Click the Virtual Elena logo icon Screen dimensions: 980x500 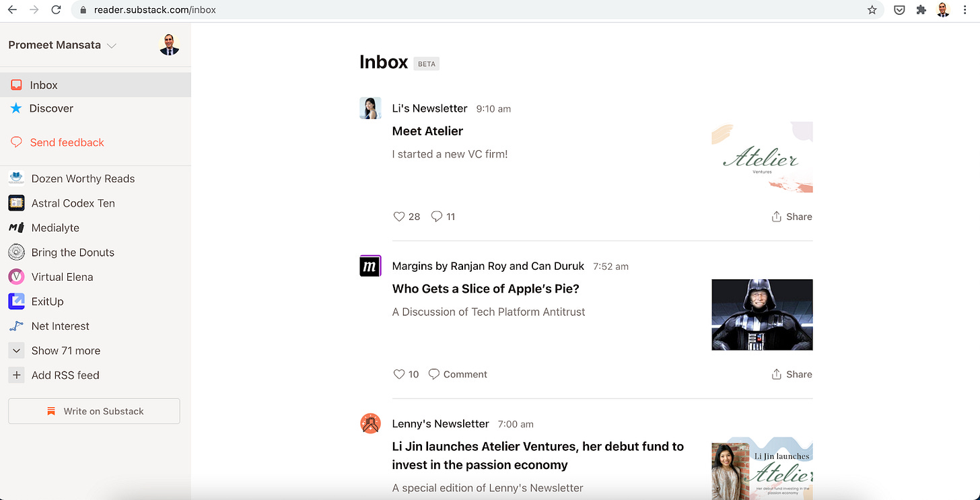[x=16, y=277]
